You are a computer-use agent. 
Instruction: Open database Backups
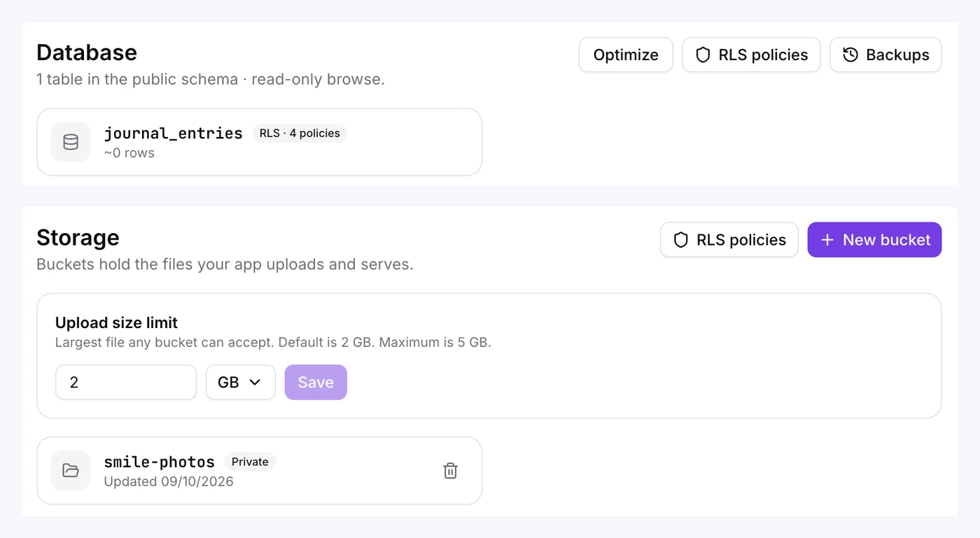pyautogui.click(x=885, y=55)
